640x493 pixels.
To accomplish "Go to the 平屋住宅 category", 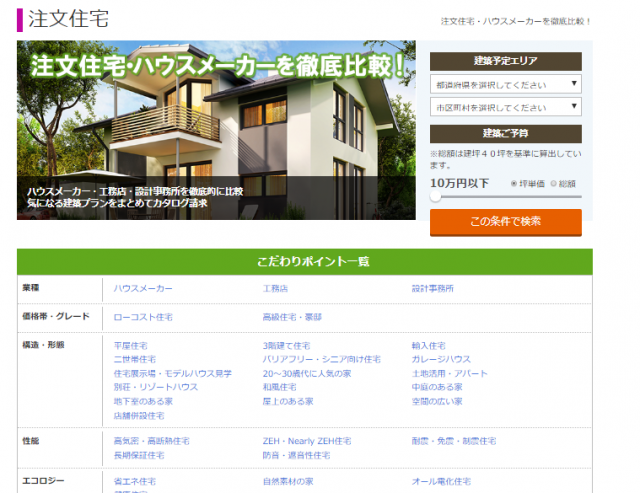I will (130, 345).
